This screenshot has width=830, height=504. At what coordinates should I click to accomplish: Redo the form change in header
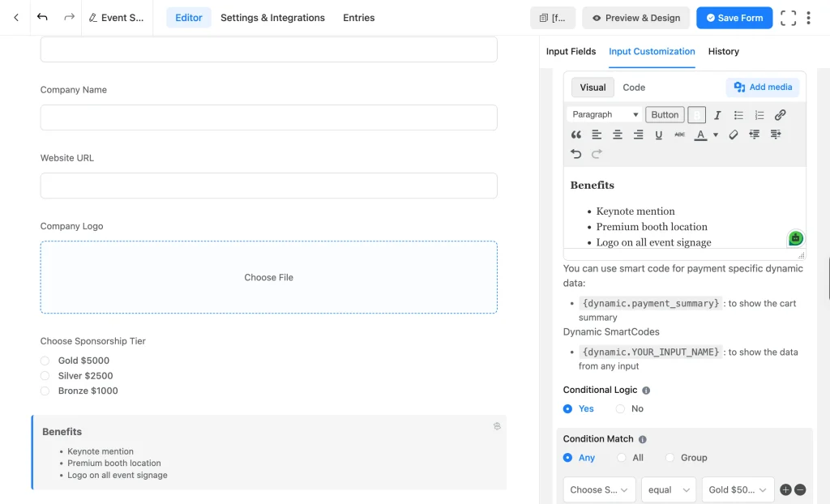69,18
